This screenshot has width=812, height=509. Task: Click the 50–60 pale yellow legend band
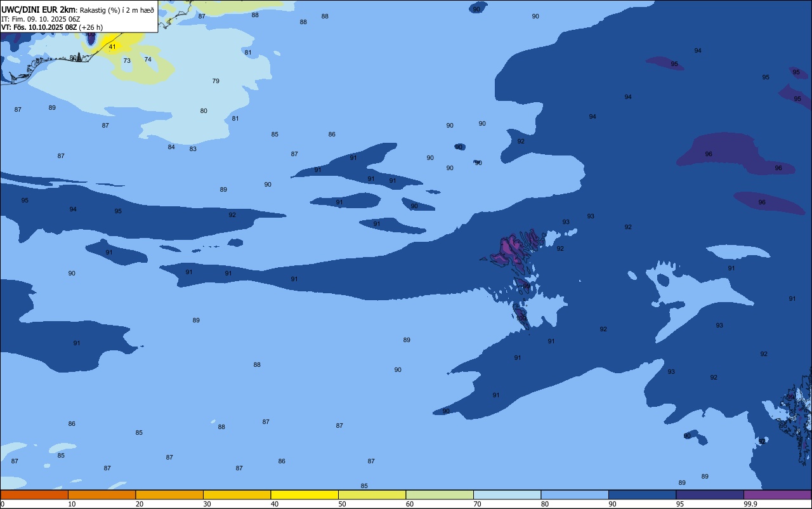372,494
